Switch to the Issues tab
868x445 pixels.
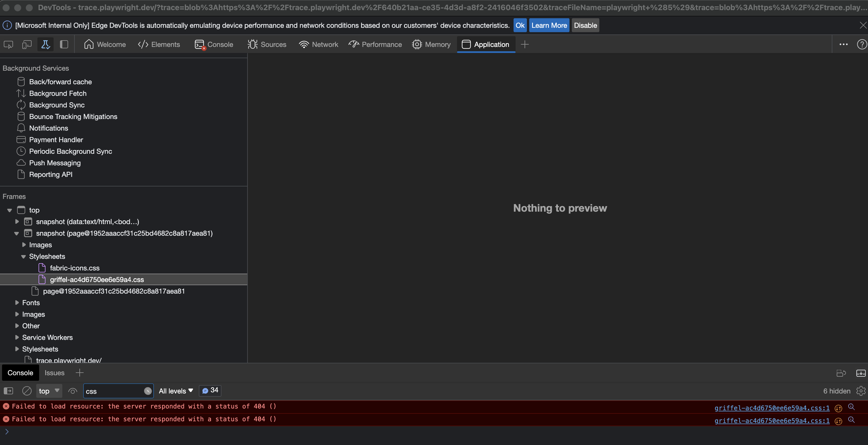click(54, 373)
